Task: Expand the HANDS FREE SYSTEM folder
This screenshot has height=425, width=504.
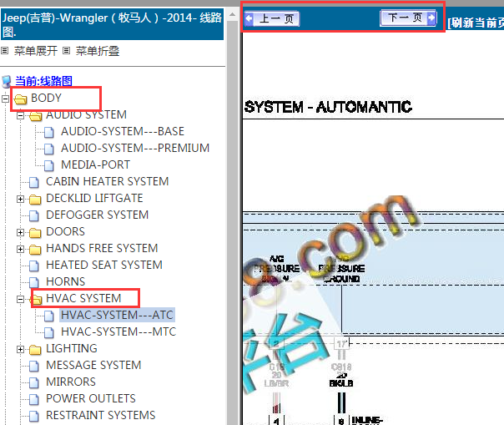Action: point(20,249)
